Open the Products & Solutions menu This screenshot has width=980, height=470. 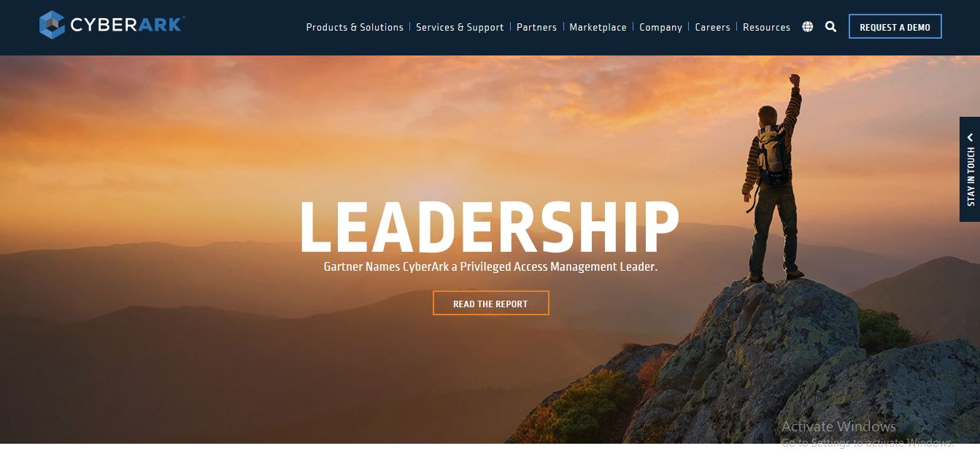point(355,27)
